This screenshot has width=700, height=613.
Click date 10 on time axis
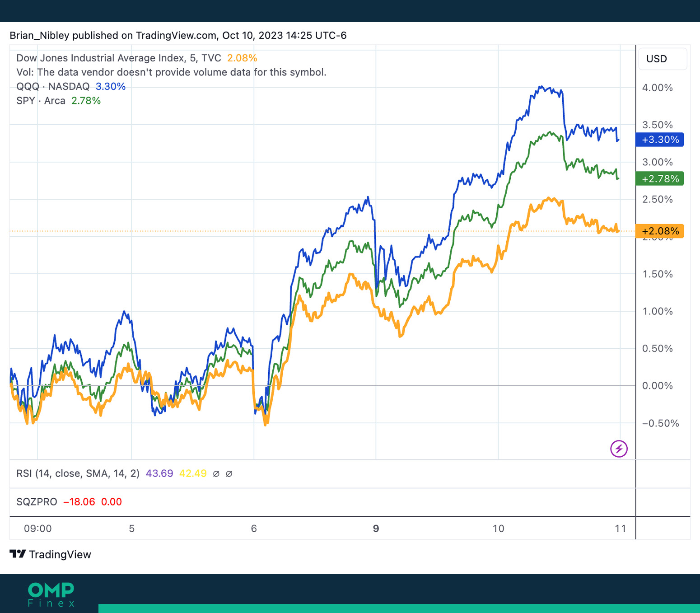pos(498,529)
